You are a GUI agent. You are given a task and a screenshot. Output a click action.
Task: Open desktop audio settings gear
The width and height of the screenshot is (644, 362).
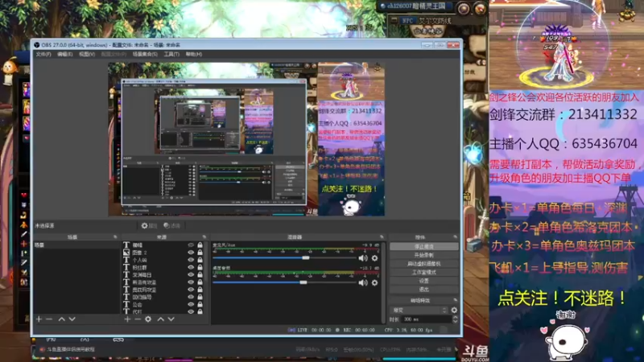point(374,283)
